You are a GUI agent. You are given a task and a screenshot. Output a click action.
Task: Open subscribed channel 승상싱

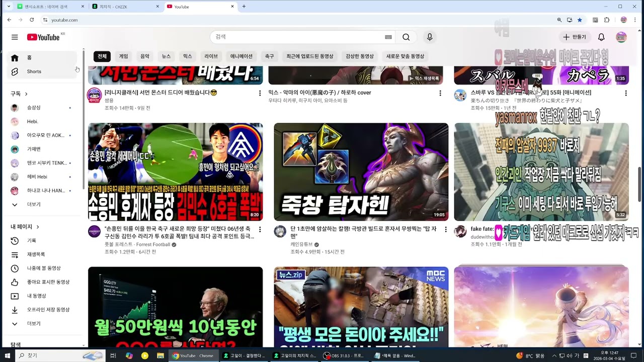click(x=42, y=108)
